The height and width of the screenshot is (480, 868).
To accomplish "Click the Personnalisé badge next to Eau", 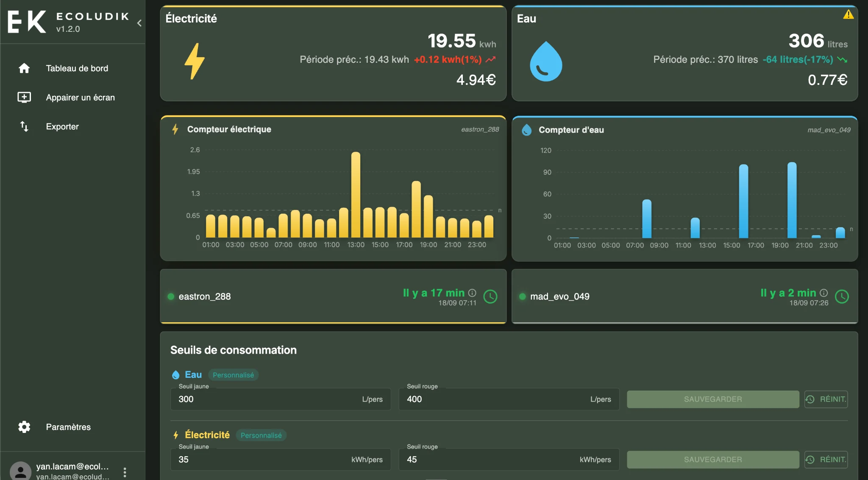I will pos(234,375).
